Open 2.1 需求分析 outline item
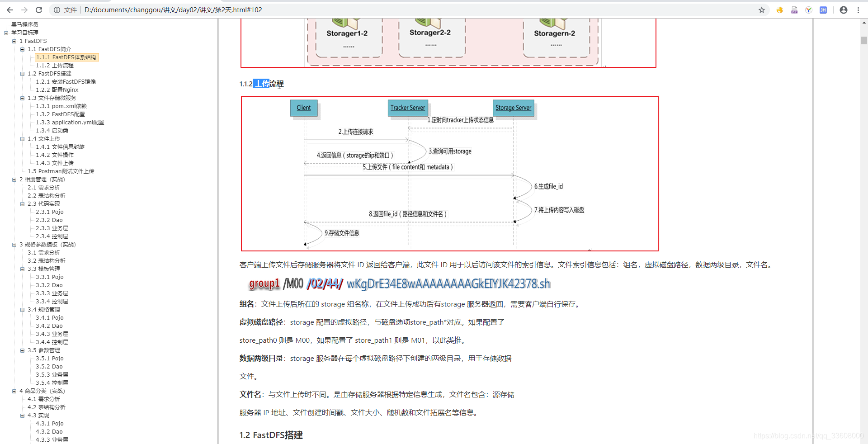 pyautogui.click(x=44, y=188)
